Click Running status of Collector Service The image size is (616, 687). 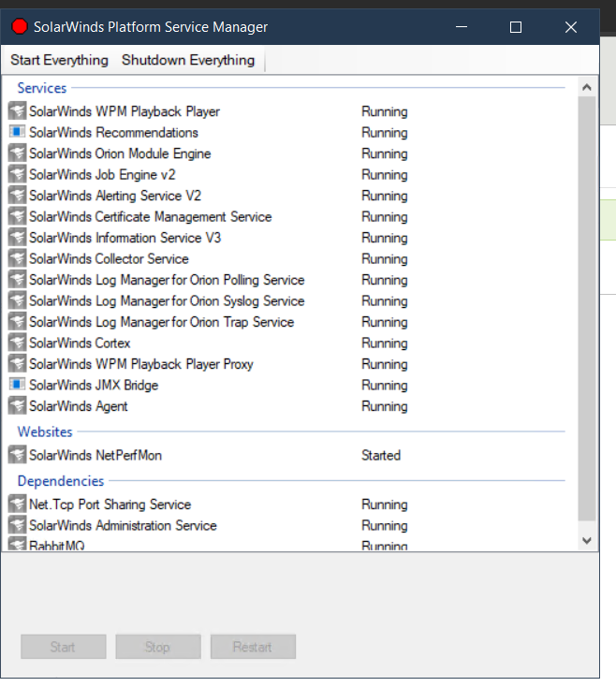click(x=384, y=258)
